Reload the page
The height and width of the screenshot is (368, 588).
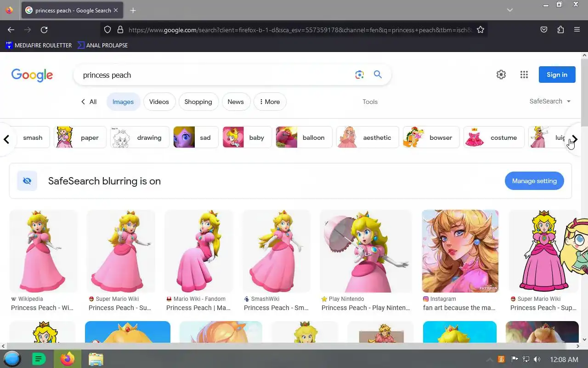(44, 30)
